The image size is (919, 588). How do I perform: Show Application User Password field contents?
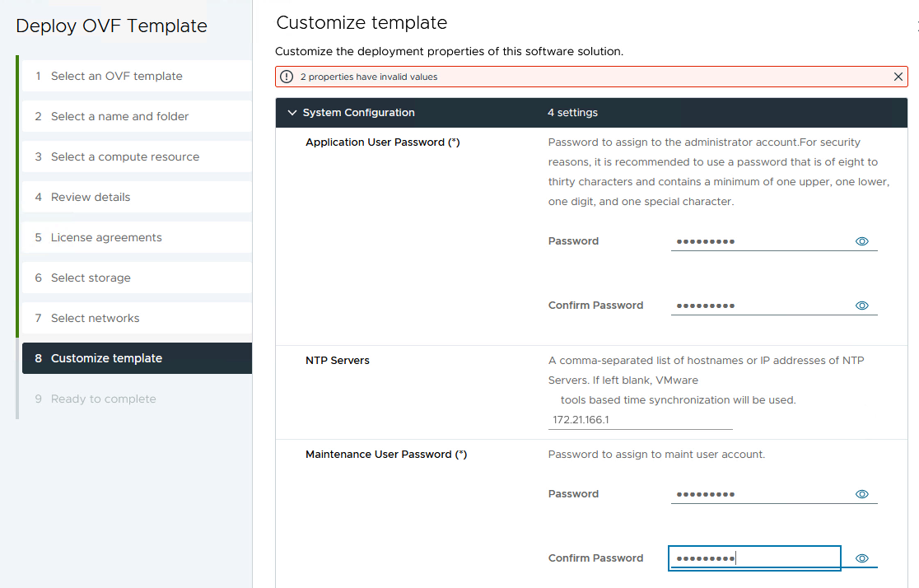862,241
